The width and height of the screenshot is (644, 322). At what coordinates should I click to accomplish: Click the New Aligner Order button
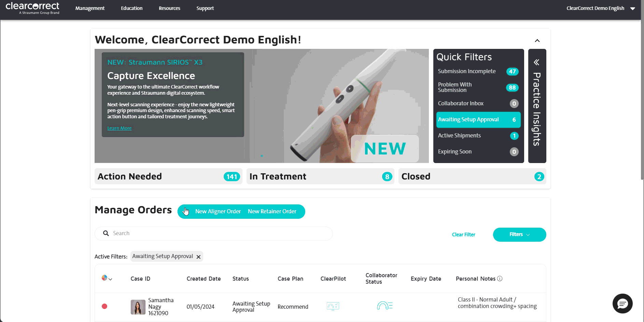[218, 212]
